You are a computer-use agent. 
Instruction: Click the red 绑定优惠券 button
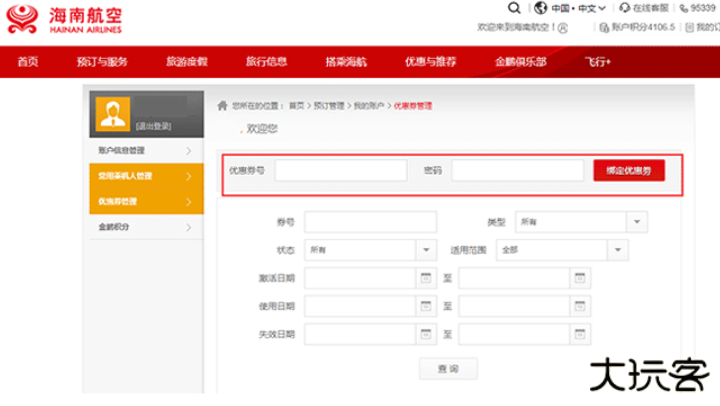tap(628, 171)
